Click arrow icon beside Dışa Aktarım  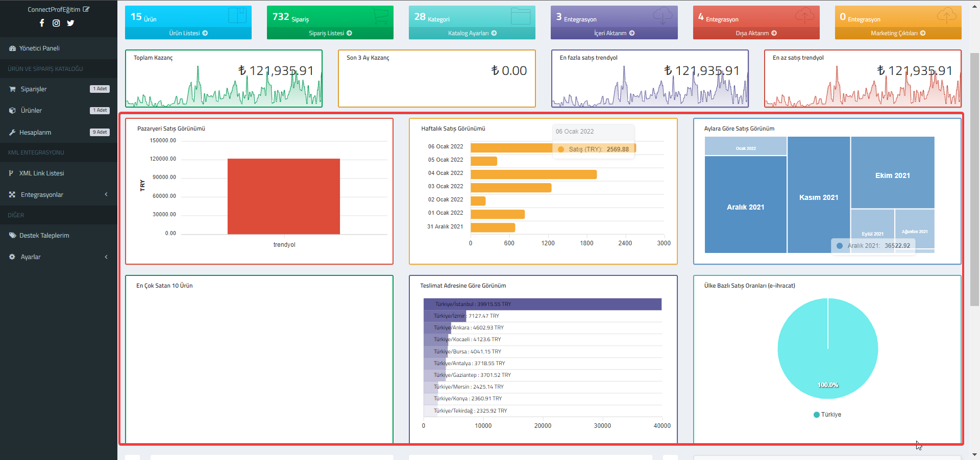pos(774,33)
